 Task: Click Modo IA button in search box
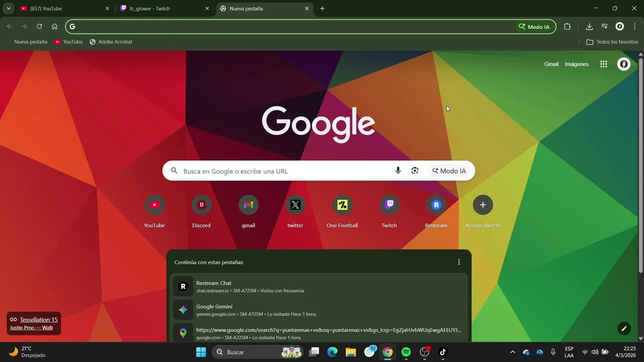449,171
